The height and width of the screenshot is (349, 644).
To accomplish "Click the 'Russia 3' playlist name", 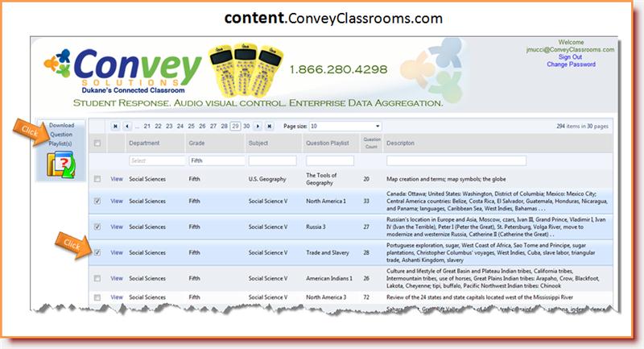I will [x=316, y=226].
